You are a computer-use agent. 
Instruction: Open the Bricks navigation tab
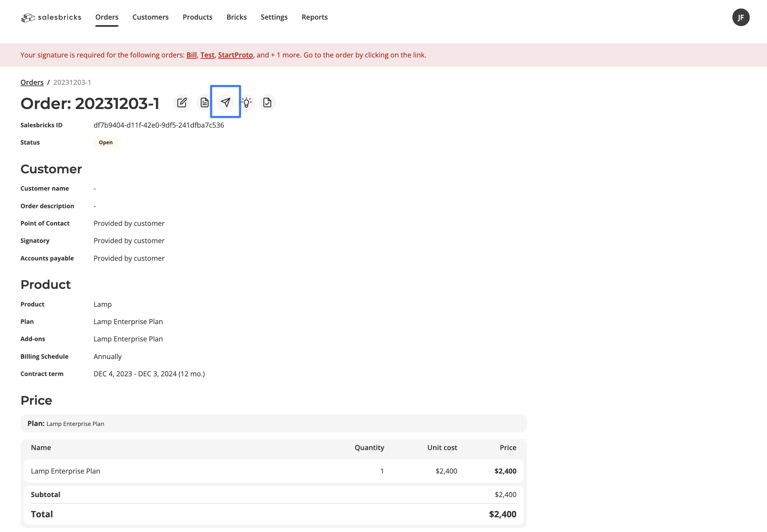point(236,17)
